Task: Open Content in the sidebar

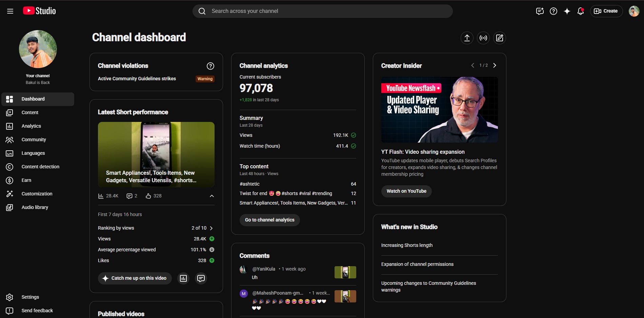Action: (x=38, y=113)
